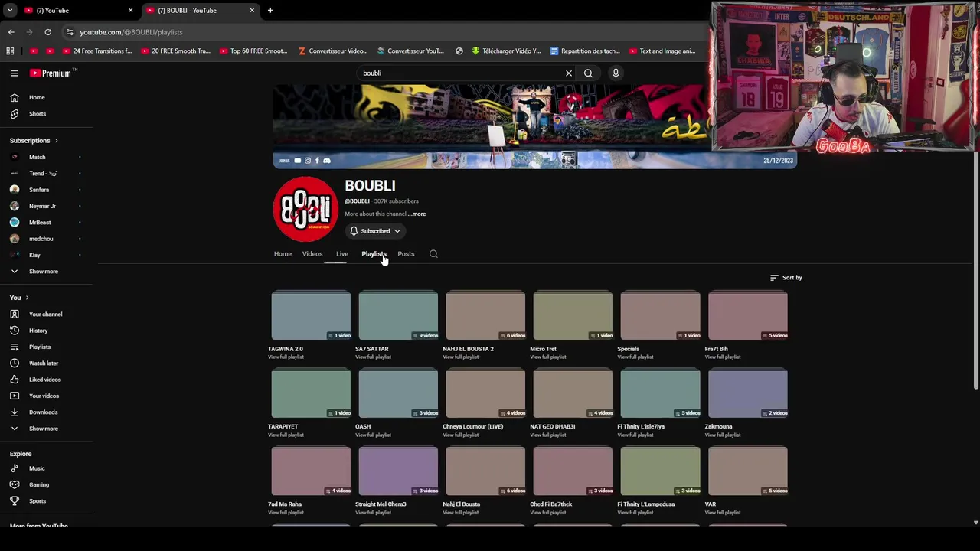Switch to the Live tab
980x551 pixels.
point(342,254)
